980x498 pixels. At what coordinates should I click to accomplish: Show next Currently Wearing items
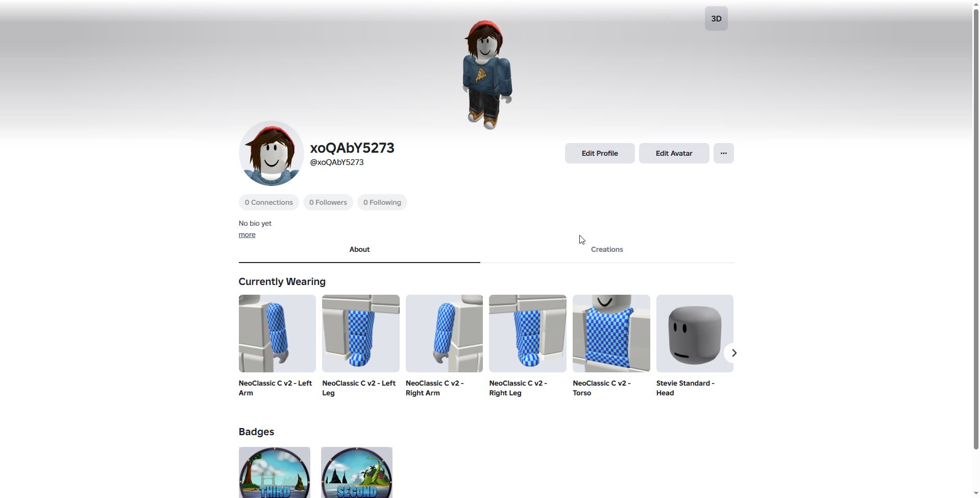[734, 353]
